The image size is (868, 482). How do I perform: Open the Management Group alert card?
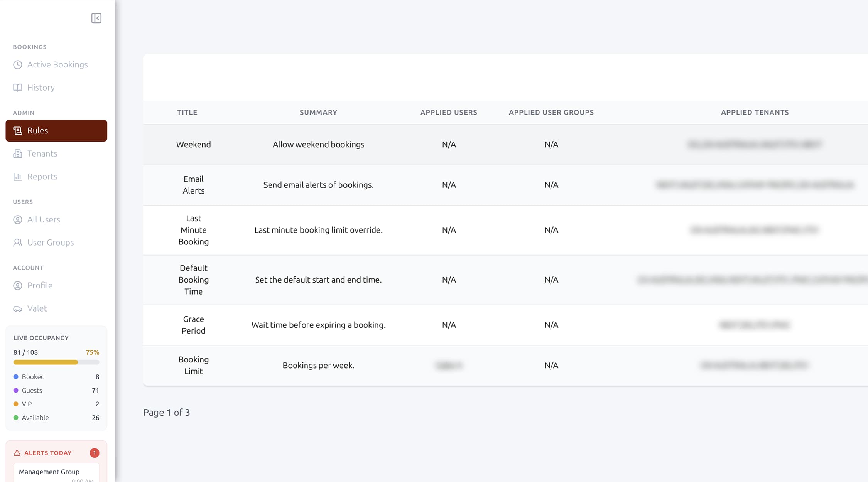(x=56, y=471)
